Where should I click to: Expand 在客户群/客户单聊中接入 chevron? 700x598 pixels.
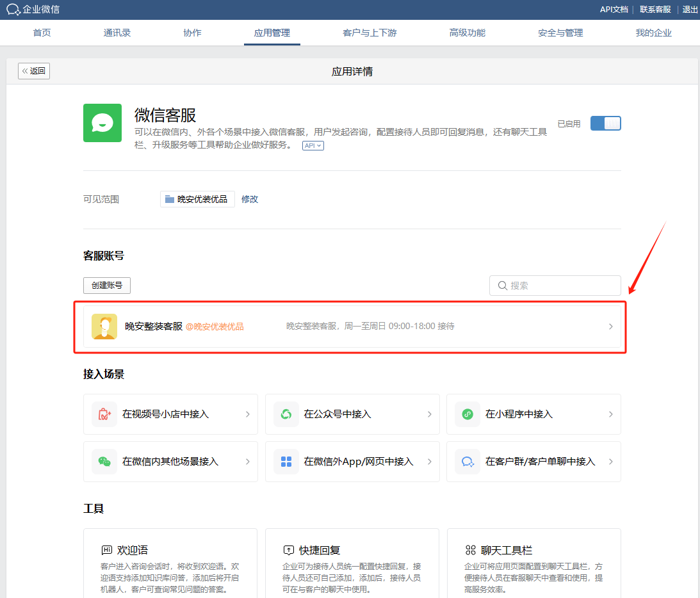coord(611,462)
